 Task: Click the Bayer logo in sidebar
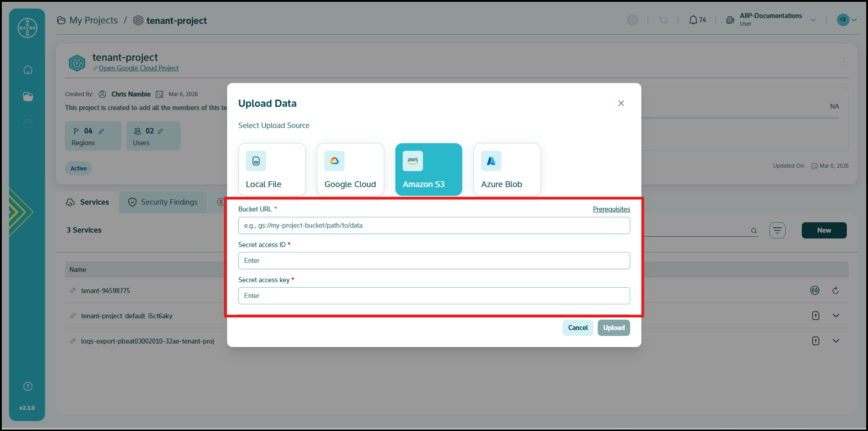(27, 28)
